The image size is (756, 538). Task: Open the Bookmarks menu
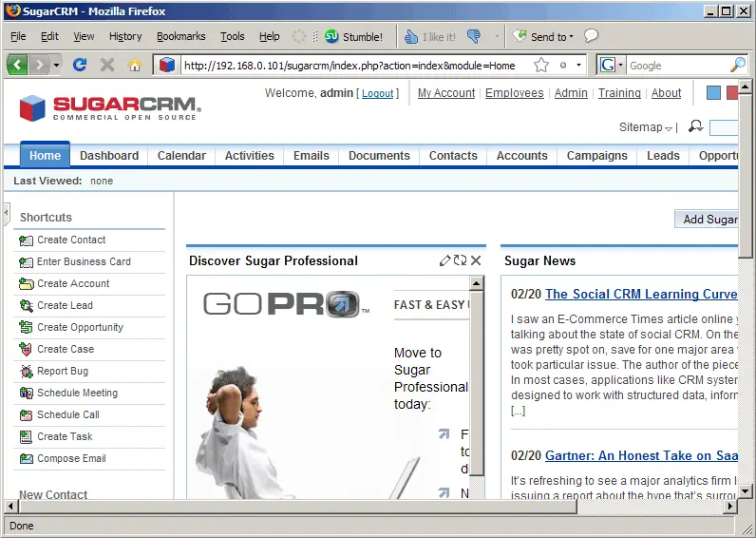click(180, 36)
